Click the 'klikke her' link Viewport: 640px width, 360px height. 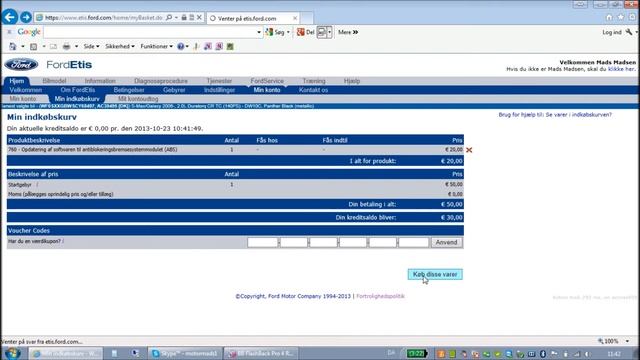(x=621, y=69)
